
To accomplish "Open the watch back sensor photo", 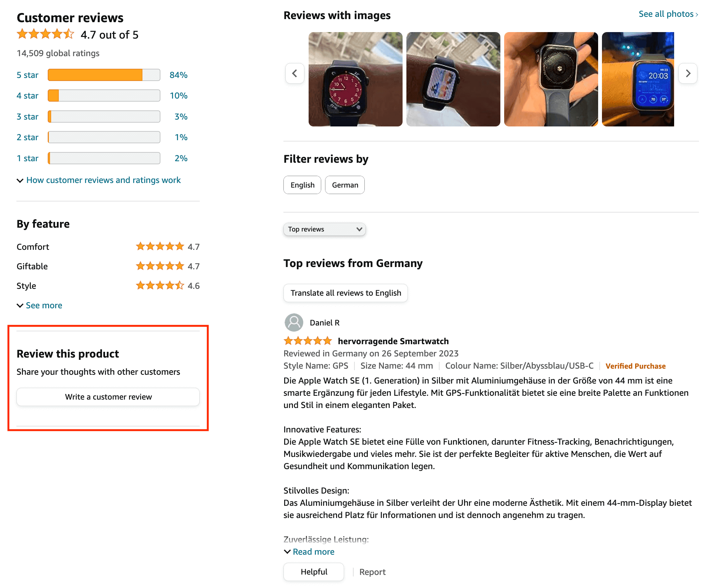I will click(551, 79).
